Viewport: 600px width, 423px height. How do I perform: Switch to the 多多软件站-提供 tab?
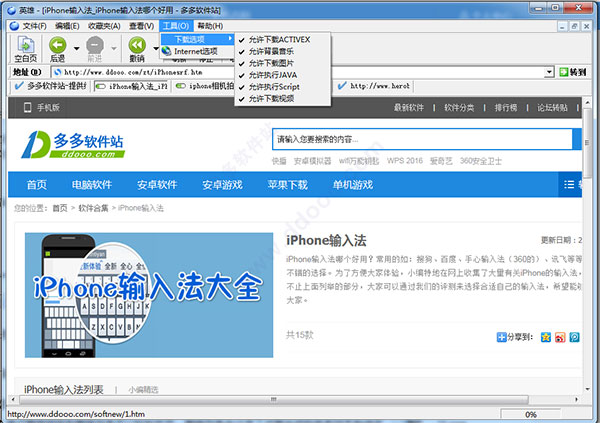(51, 86)
